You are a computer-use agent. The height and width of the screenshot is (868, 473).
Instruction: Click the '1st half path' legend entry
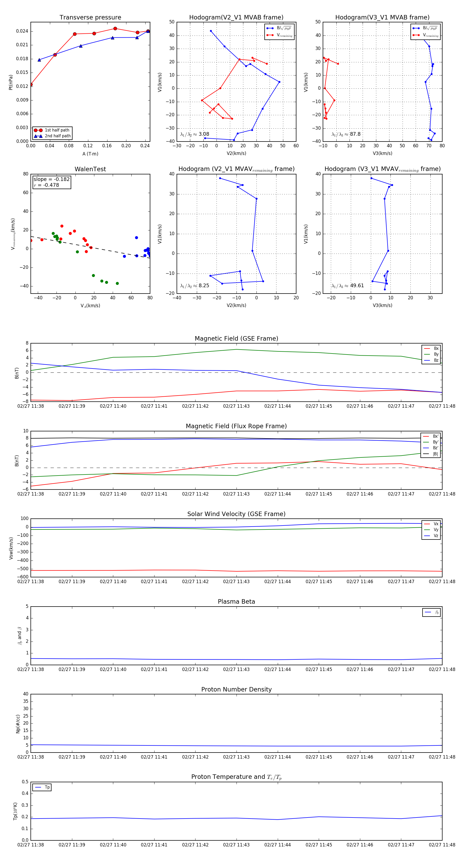[x=52, y=130]
